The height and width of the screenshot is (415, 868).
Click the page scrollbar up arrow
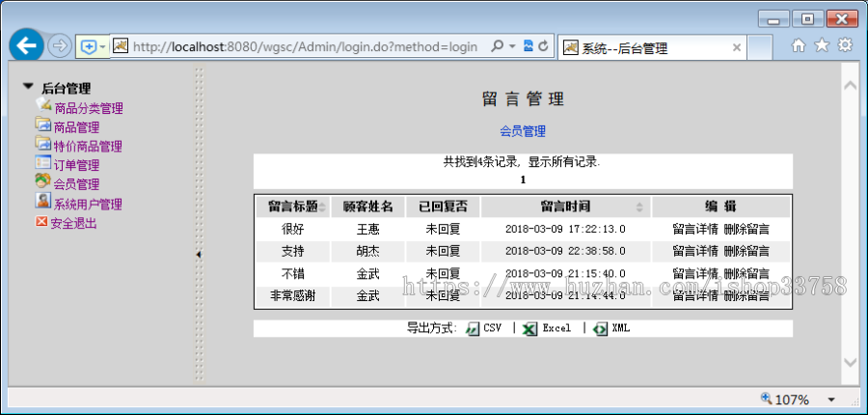point(850,85)
